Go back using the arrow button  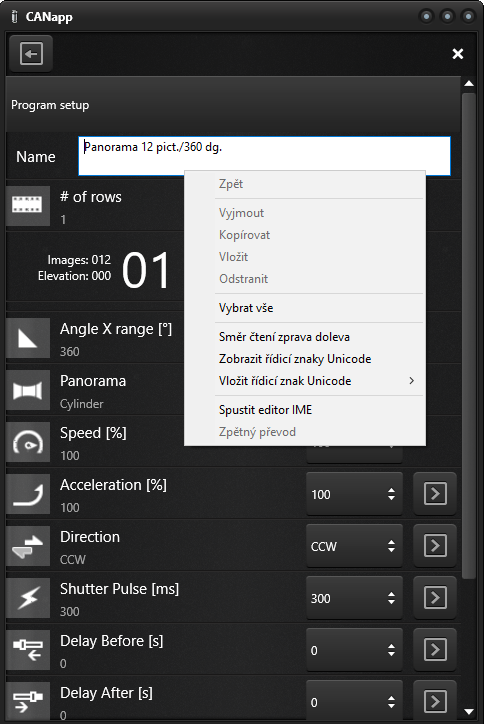click(31, 54)
